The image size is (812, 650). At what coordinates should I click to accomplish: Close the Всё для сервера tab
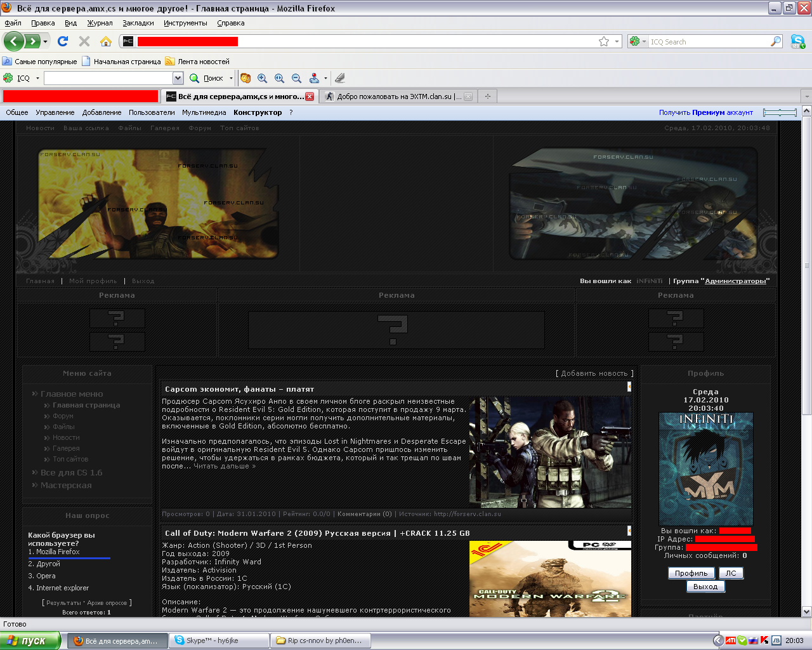tap(310, 96)
